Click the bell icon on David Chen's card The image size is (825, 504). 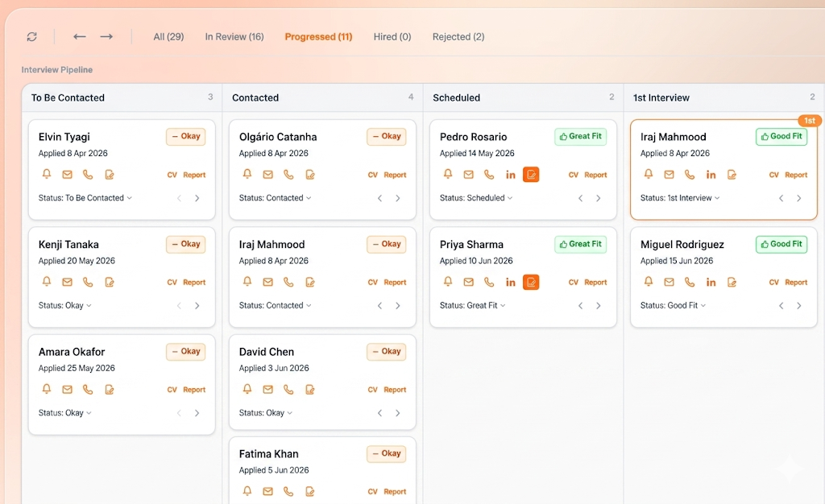247,389
